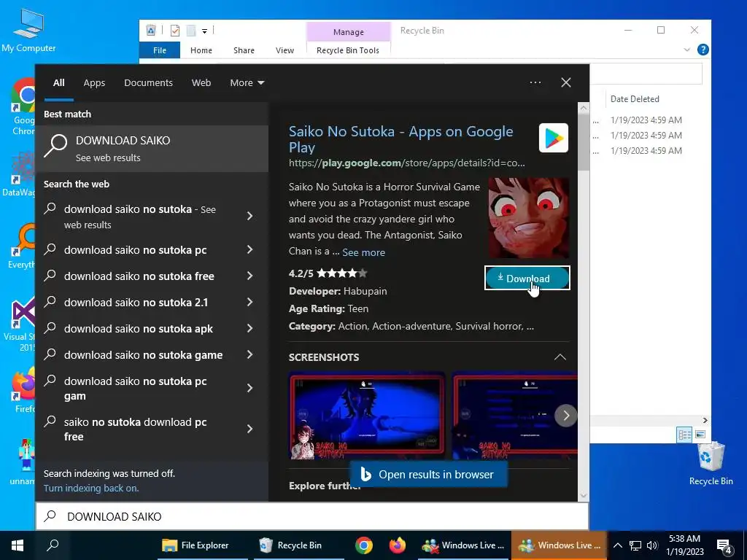Open Recycle Bin Tools ribbon tab
The image size is (747, 560).
click(348, 50)
